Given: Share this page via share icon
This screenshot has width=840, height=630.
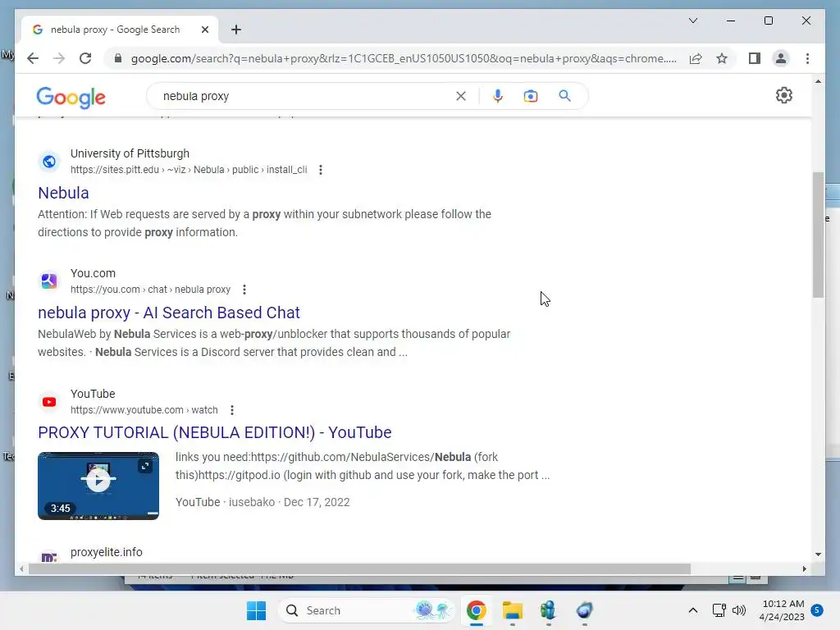Looking at the screenshot, I should pyautogui.click(x=696, y=58).
